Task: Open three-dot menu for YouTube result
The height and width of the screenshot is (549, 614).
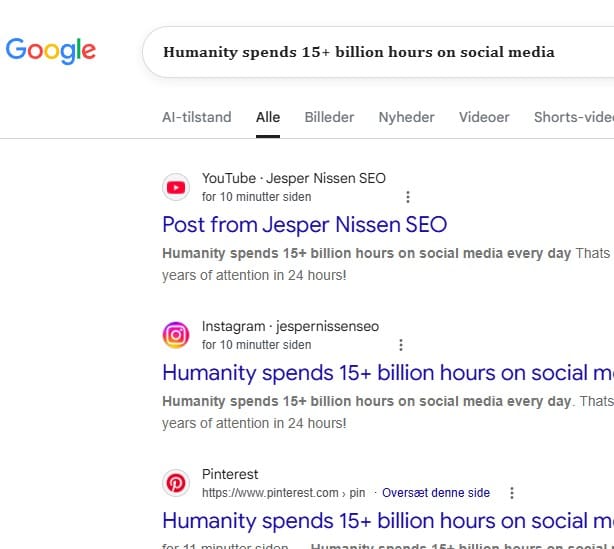Action: click(408, 197)
